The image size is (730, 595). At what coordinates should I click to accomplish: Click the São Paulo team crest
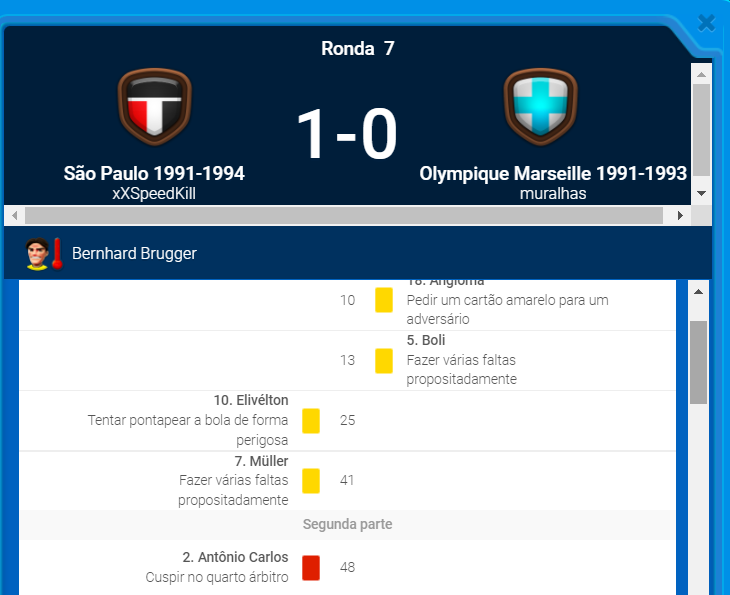coord(154,107)
